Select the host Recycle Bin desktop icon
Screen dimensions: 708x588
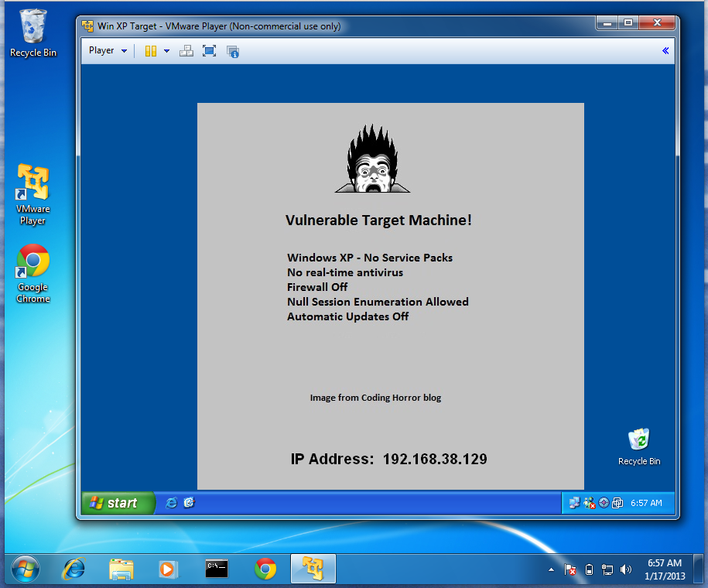[x=33, y=33]
